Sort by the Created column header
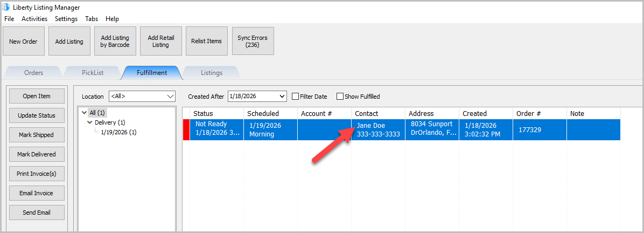 (486, 114)
